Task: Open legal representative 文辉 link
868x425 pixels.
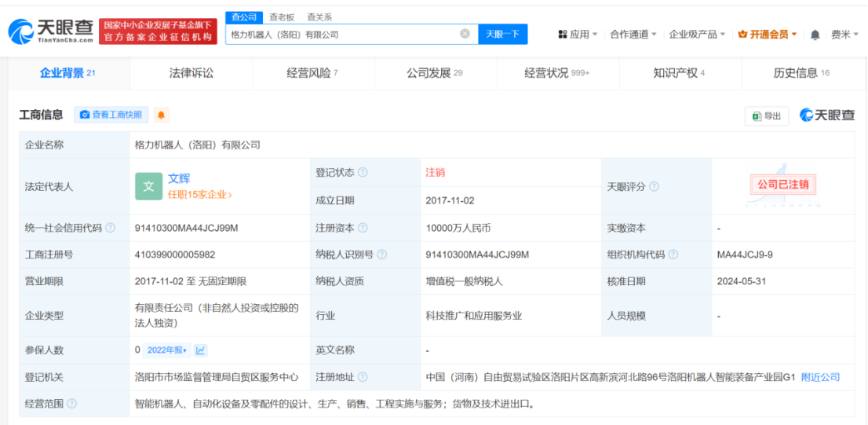Action: coord(179,178)
